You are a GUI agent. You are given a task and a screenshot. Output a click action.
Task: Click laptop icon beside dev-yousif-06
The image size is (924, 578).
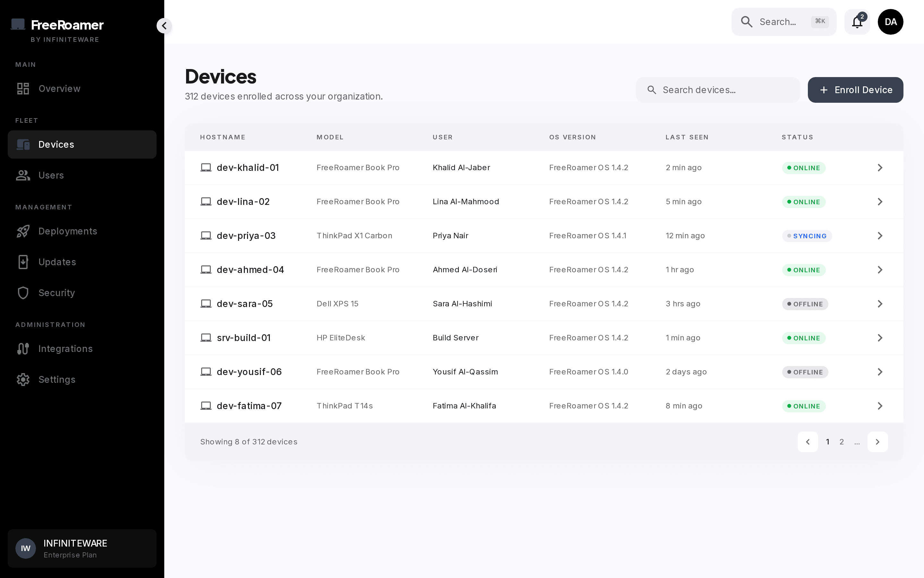206,372
